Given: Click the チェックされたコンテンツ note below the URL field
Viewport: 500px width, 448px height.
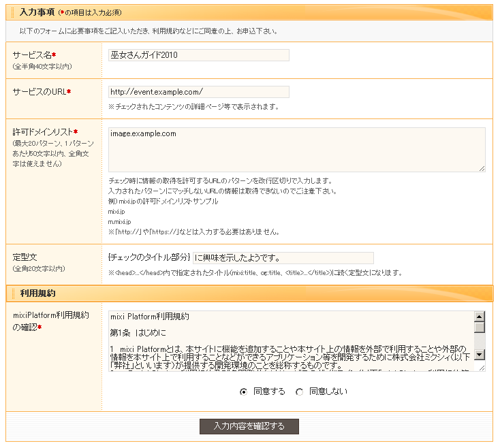Looking at the screenshot, I should point(193,107).
